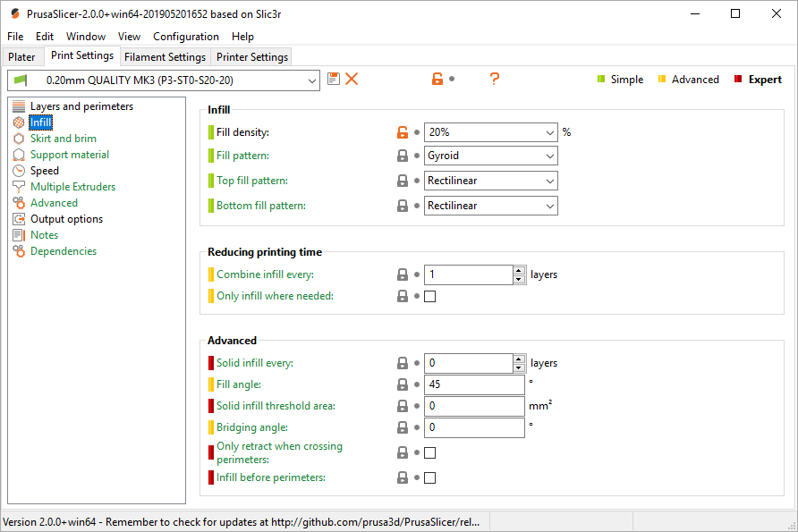Select Advanced mode button
The width and height of the screenshot is (798, 532).
point(689,80)
